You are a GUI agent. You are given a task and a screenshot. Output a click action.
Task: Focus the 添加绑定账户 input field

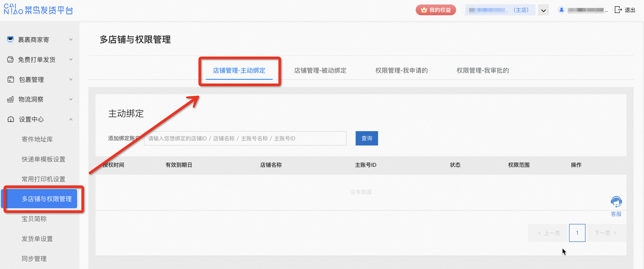pyautogui.click(x=245, y=138)
